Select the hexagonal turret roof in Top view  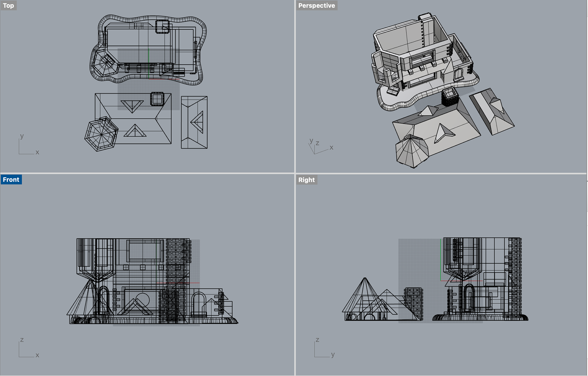tap(101, 134)
